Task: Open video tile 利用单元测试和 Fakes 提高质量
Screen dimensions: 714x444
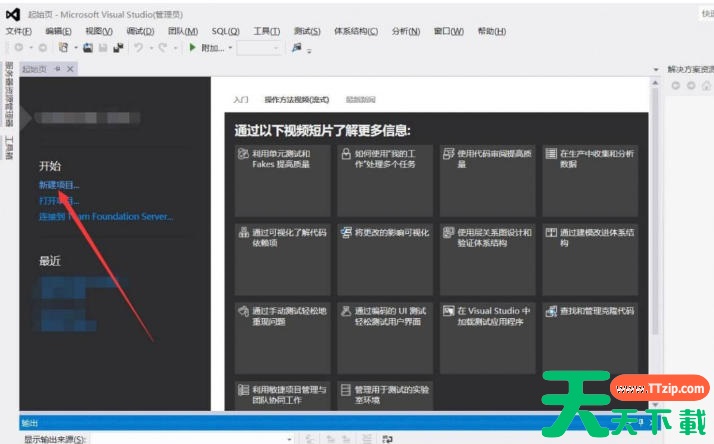Action: 282,181
